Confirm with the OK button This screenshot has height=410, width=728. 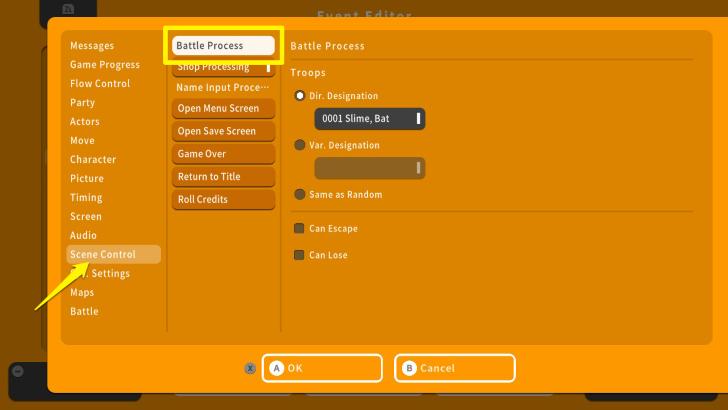pyautogui.click(x=322, y=368)
